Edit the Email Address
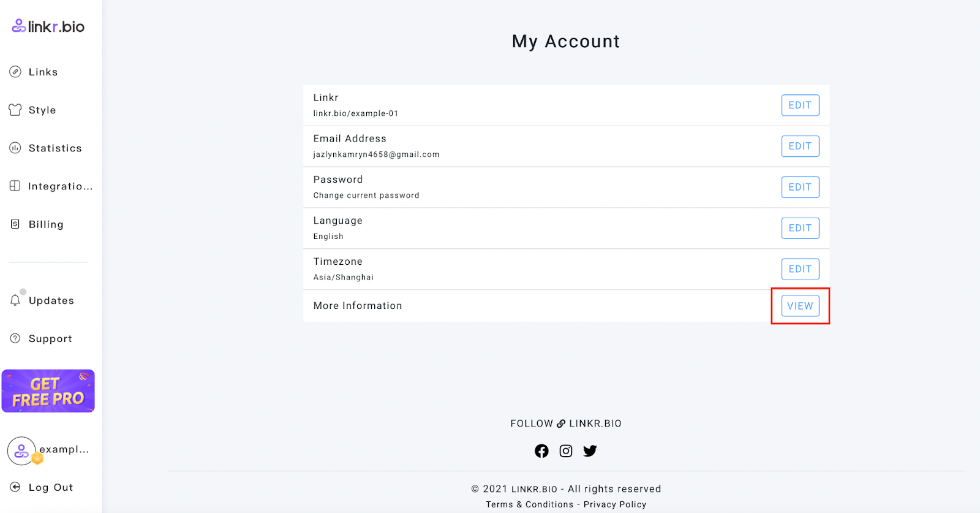Screen dimensions: 980x513 pos(800,146)
